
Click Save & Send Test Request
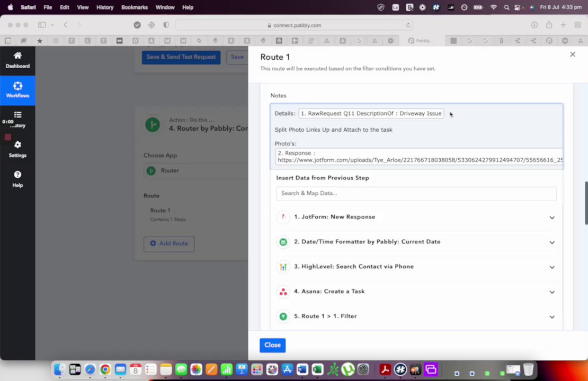(181, 57)
